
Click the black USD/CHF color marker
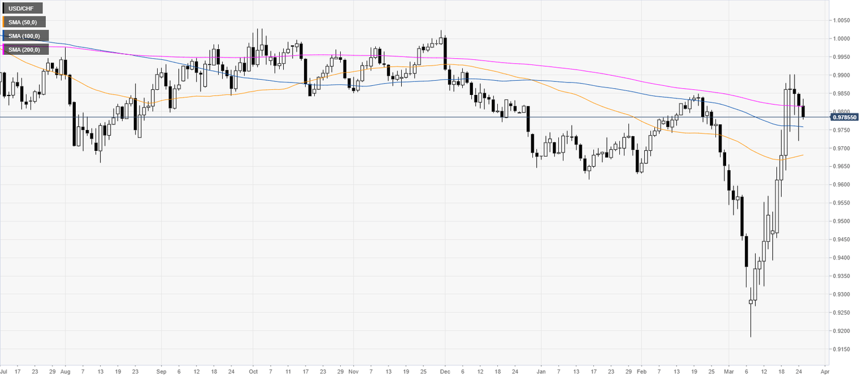[x=4, y=8]
